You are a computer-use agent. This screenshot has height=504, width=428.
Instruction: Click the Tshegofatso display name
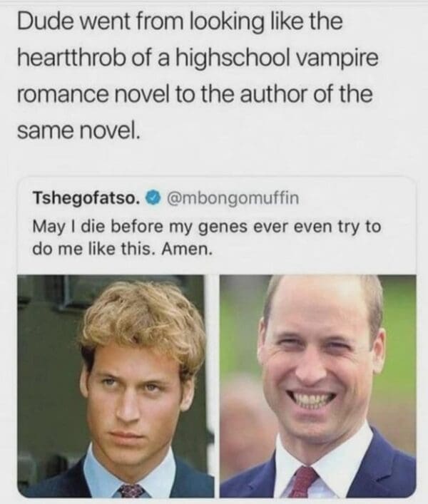[86, 198]
